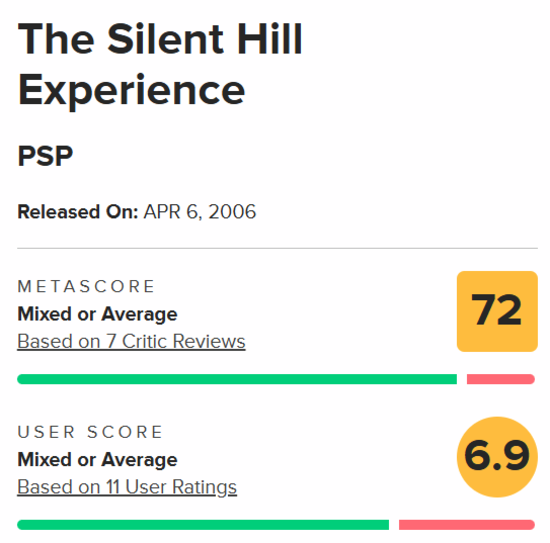Click Mixed or Average under Metascore
550x543 pixels.
[x=97, y=314]
